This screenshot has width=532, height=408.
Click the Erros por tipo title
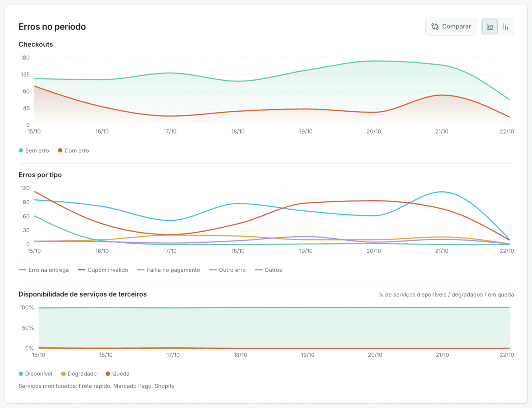pos(40,175)
